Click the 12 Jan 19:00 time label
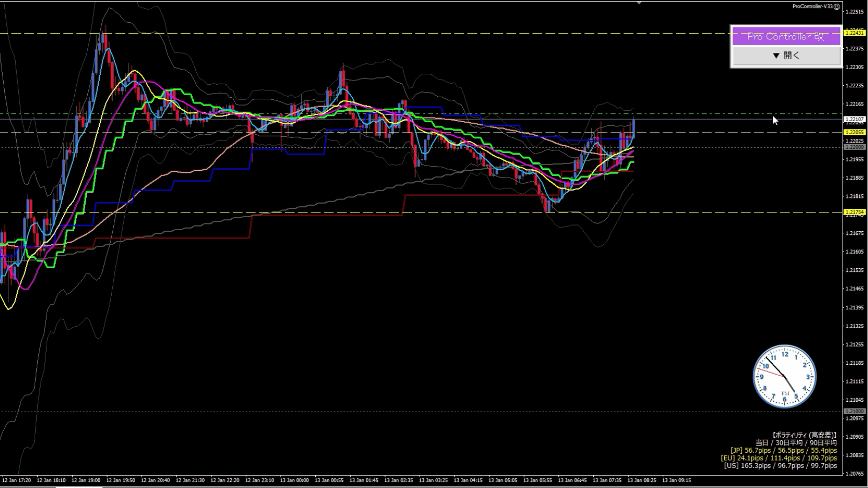The image size is (868, 488). 86,480
